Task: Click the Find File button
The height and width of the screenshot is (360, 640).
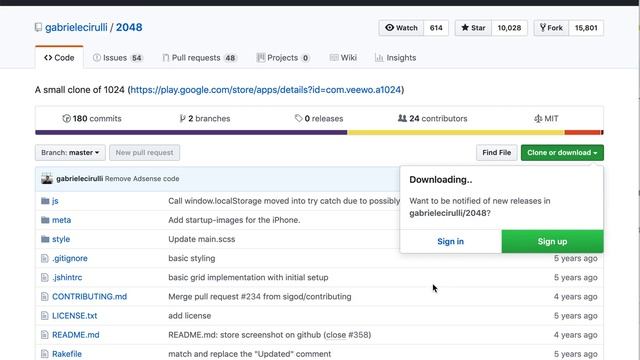Action: [x=496, y=153]
